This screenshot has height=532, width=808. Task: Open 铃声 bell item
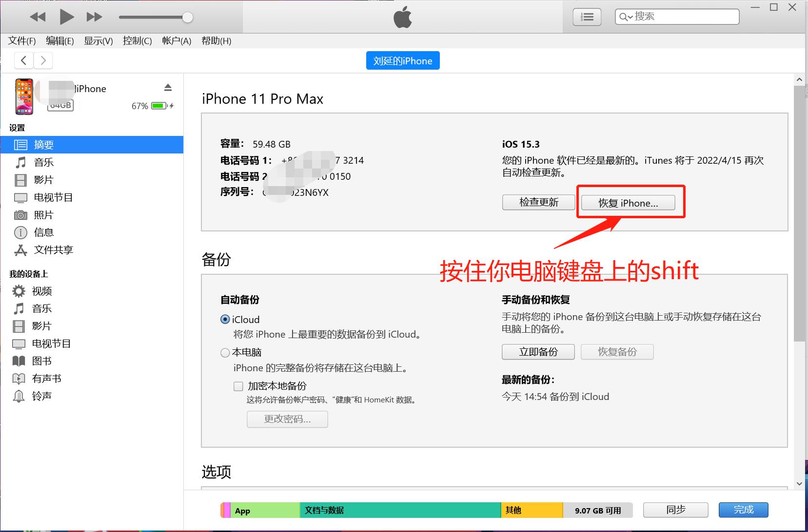coord(92,396)
